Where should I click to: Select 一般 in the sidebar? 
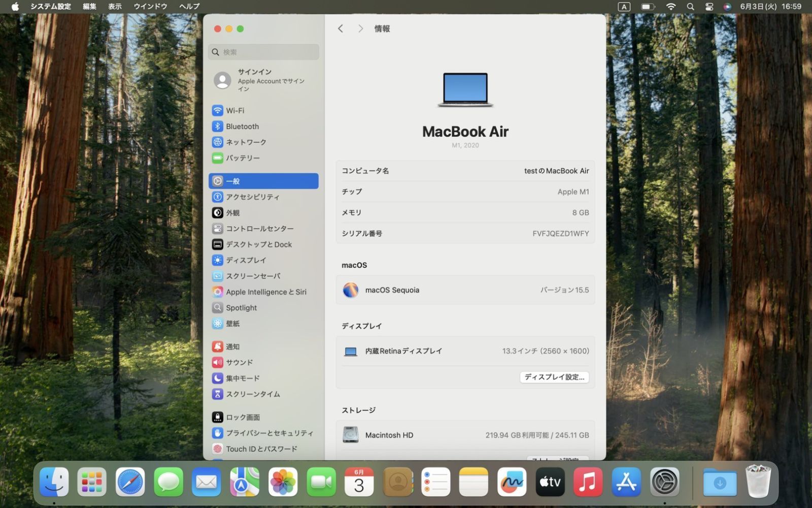click(263, 181)
